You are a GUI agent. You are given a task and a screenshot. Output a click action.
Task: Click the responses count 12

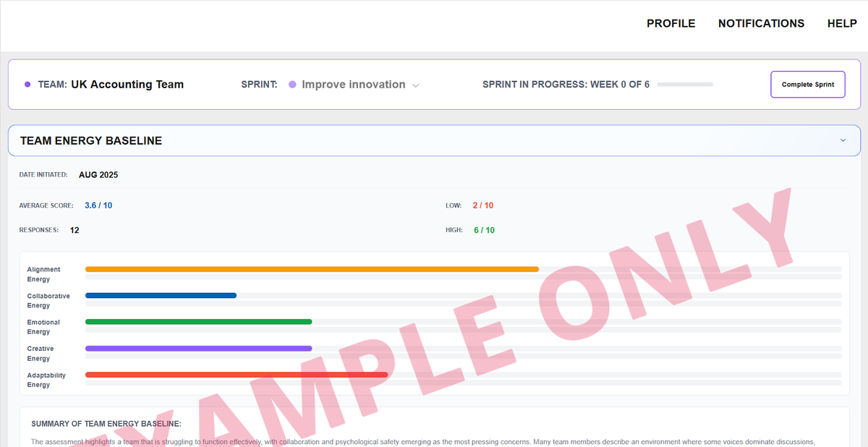pyautogui.click(x=75, y=230)
